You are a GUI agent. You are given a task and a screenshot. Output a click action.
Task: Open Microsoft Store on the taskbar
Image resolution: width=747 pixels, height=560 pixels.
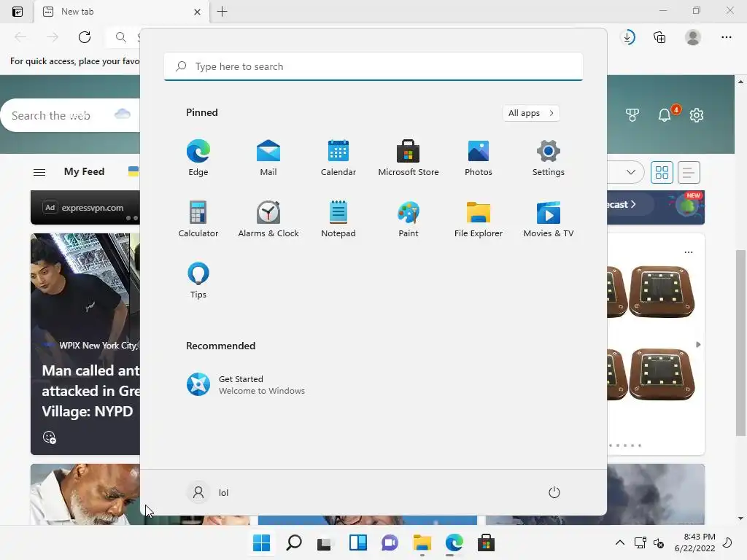(x=487, y=542)
